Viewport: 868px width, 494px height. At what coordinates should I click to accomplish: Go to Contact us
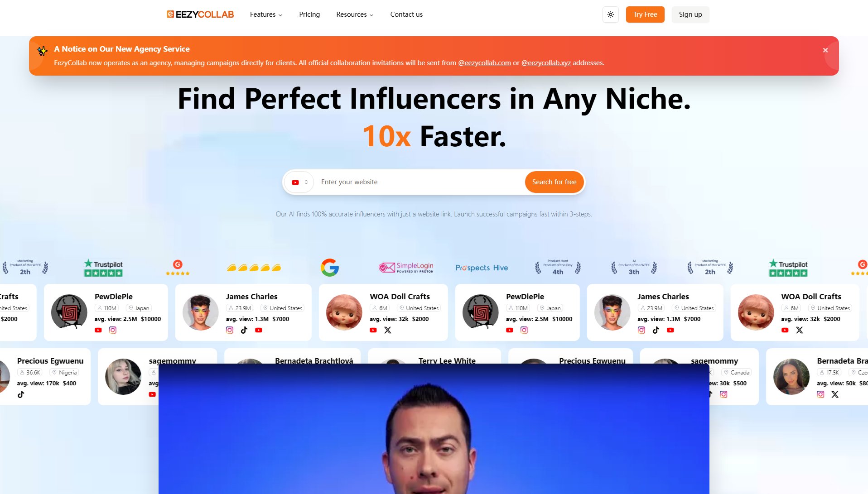[x=406, y=14]
